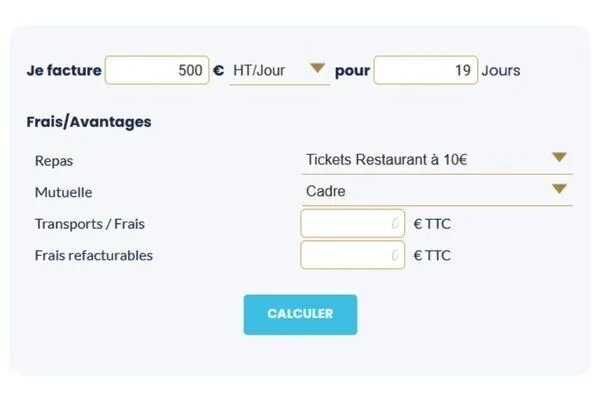Click the Je facture label
600x400 pixels.
64,71
